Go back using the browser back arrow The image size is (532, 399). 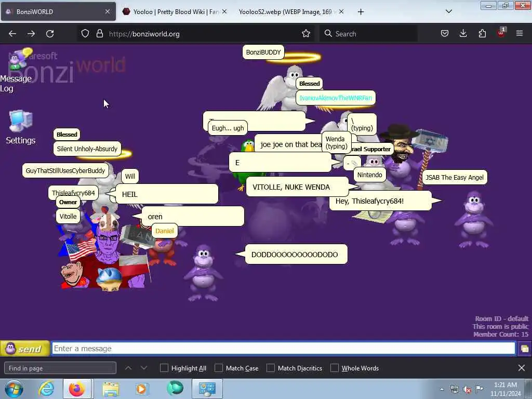12,34
